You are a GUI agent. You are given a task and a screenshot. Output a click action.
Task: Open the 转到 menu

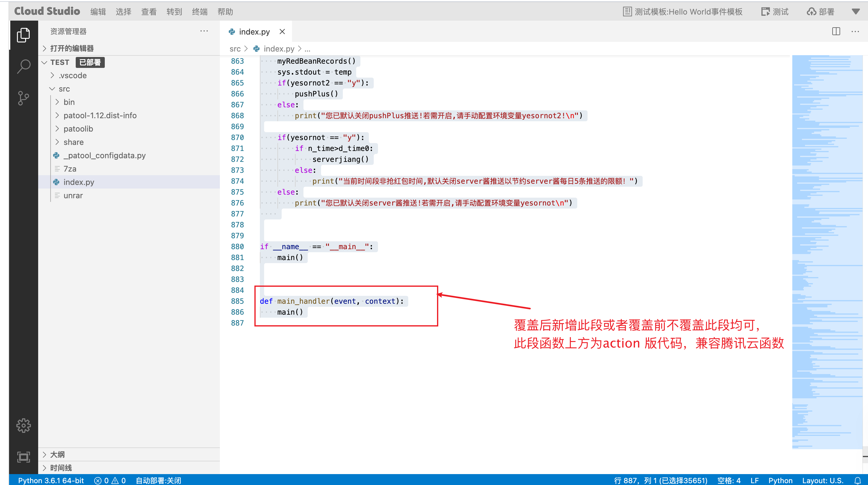coord(174,12)
